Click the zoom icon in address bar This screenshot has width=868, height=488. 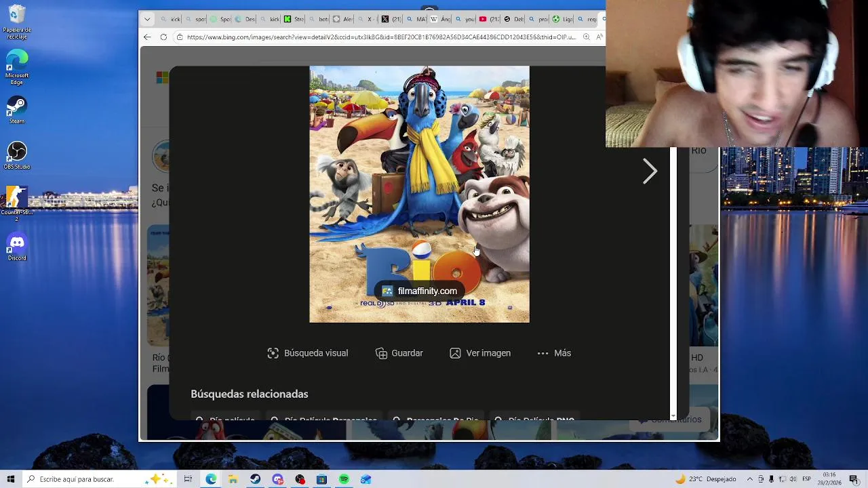(586, 37)
